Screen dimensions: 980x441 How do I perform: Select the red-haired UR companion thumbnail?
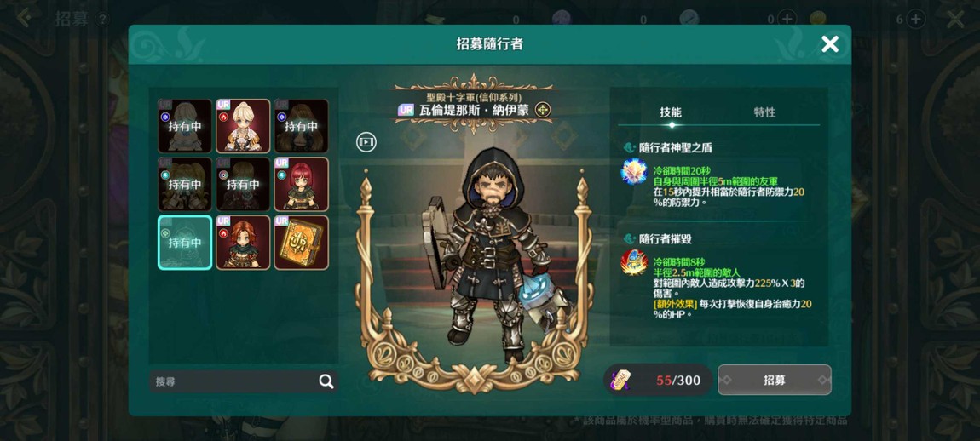[x=302, y=184]
